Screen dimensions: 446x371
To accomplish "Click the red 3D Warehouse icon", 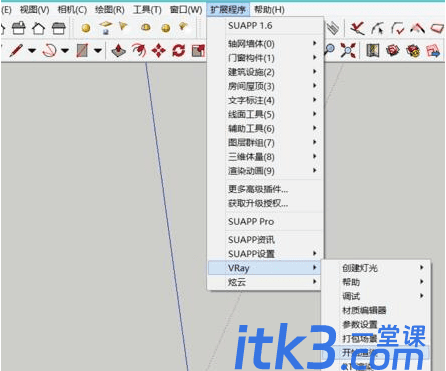I will (393, 51).
